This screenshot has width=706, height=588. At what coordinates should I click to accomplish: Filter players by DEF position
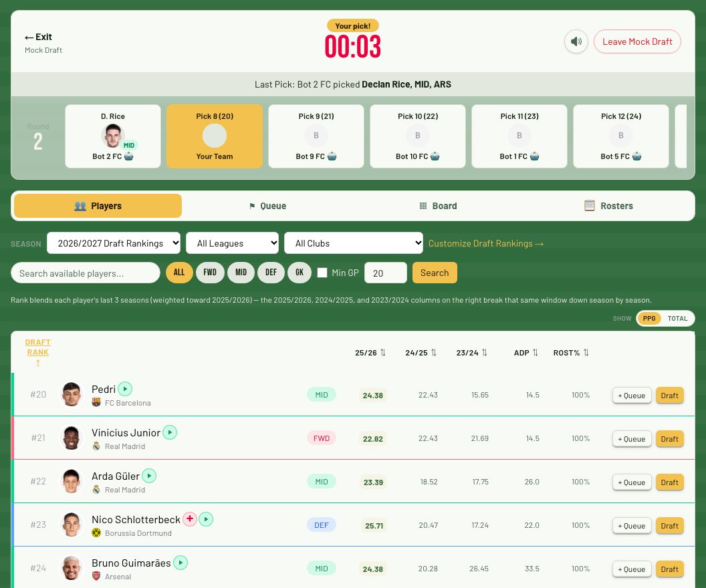pos(271,273)
